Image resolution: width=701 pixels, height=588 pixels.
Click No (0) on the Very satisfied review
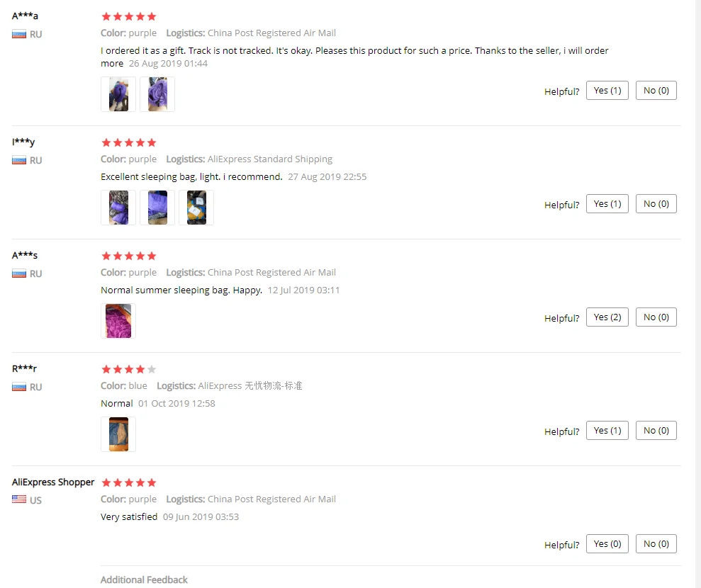[x=656, y=544]
